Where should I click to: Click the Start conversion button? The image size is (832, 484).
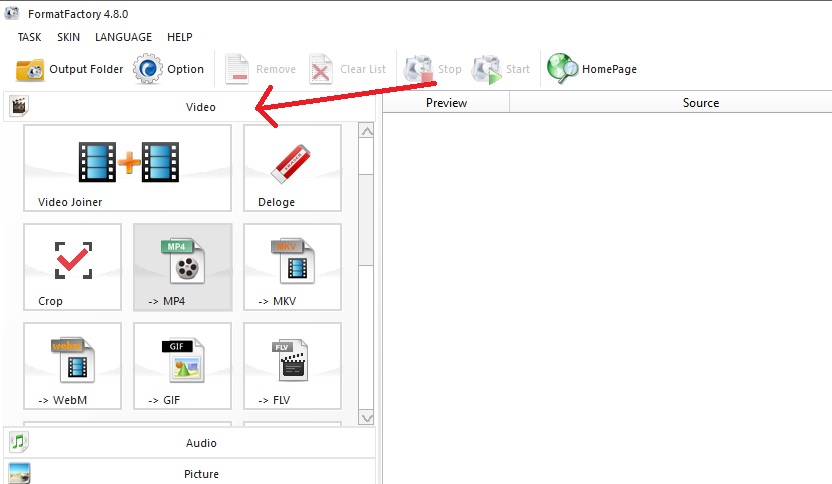500,69
